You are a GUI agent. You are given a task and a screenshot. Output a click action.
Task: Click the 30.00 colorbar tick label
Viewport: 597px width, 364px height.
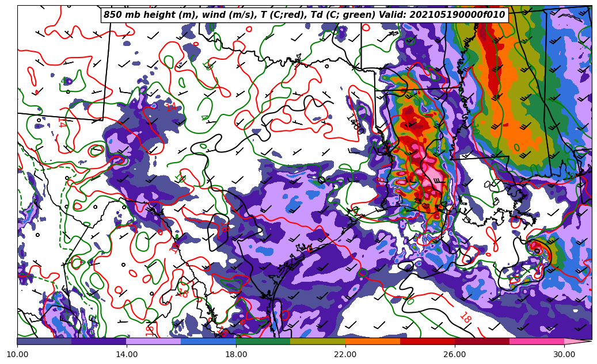tap(564, 355)
